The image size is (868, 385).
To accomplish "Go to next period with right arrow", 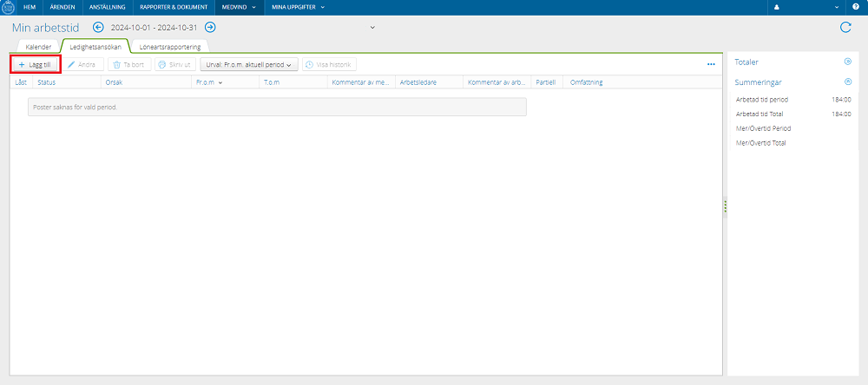I will 210,27.
